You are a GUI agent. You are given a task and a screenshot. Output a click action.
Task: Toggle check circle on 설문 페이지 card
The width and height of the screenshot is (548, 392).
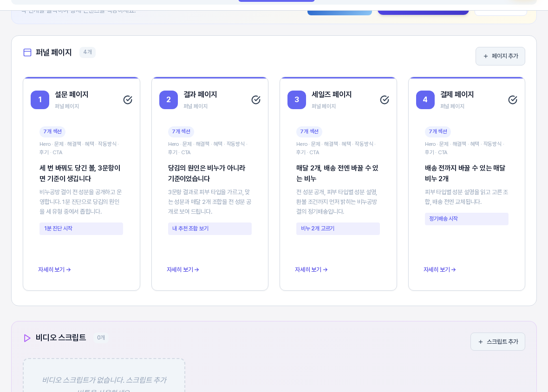(128, 100)
